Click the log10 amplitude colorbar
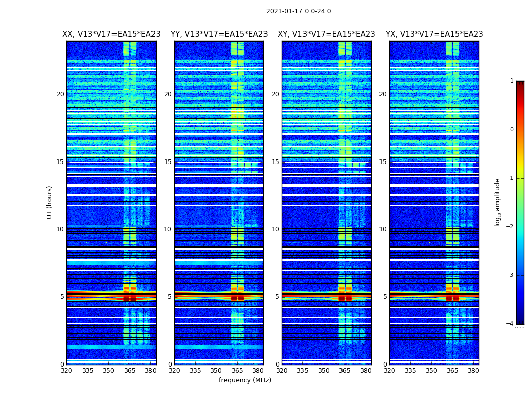Image resolution: width=532 pixels, height=405 pixels. click(x=520, y=202)
